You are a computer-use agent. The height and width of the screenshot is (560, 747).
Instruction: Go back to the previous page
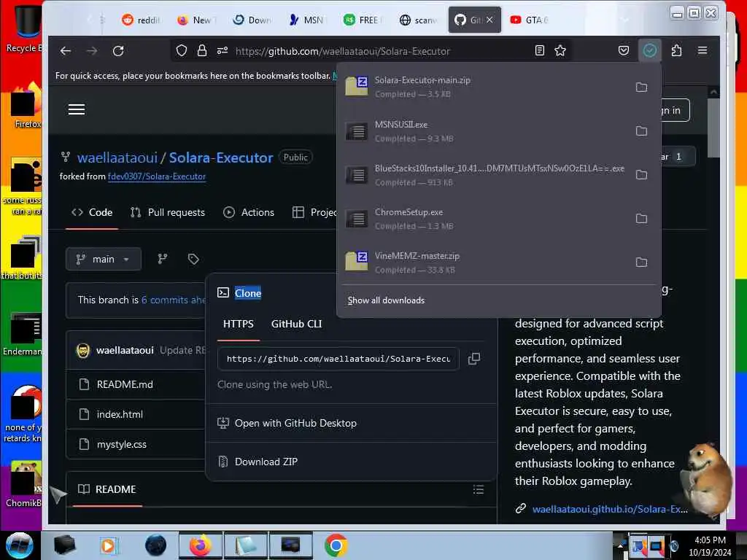[x=65, y=50]
